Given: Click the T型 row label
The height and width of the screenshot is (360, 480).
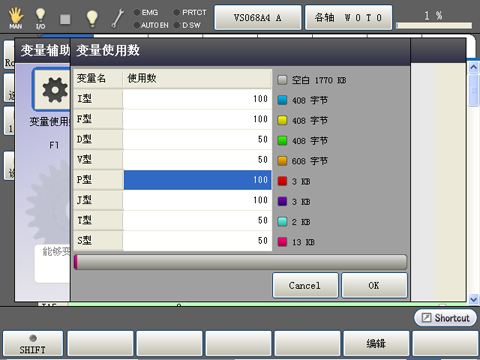Looking at the screenshot, I should pos(98,221).
